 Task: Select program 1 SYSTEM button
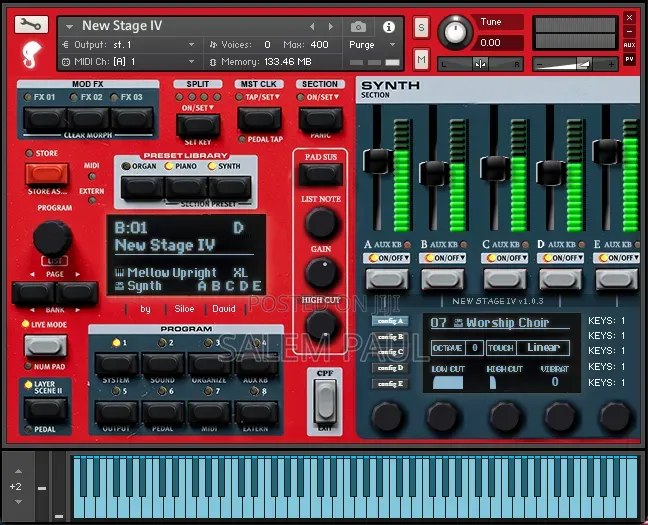point(116,364)
